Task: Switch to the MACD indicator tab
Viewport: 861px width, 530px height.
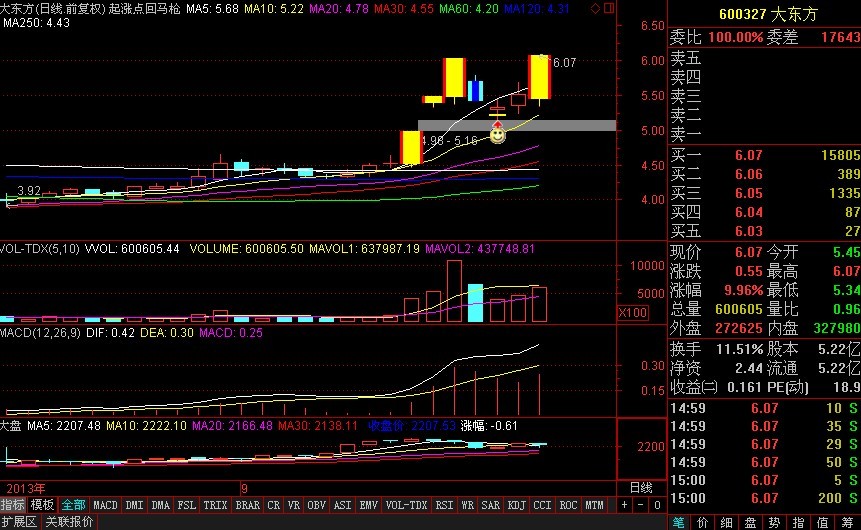Action: (x=106, y=505)
